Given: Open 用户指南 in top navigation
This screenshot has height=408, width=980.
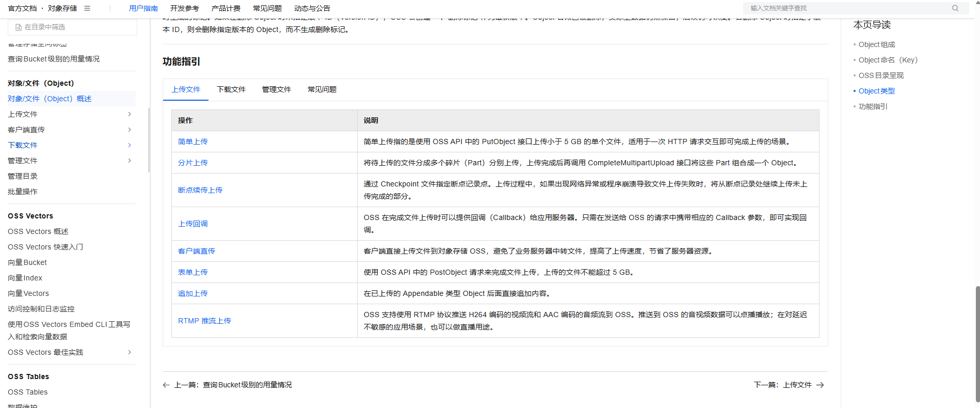Looking at the screenshot, I should pos(143,8).
